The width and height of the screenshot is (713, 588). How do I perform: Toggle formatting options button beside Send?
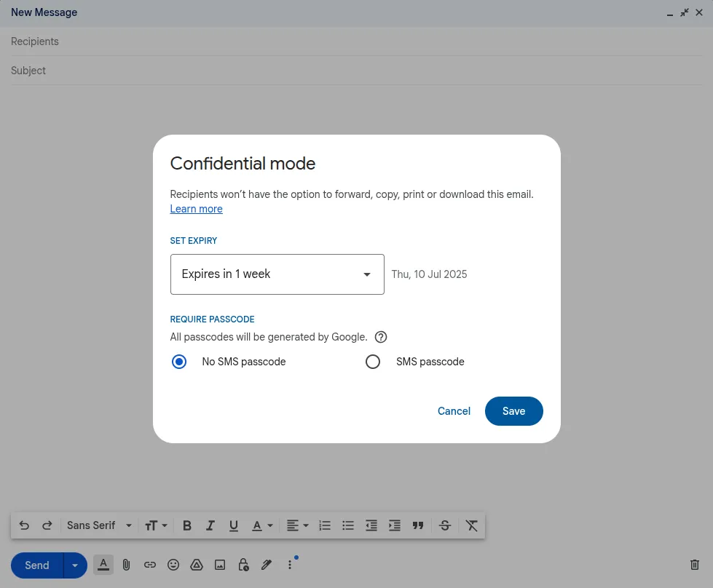tap(103, 565)
